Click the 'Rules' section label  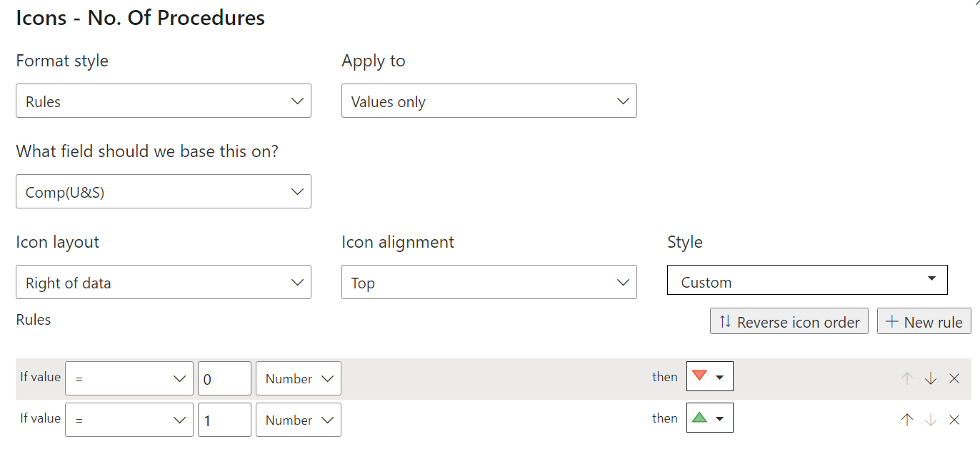pyautogui.click(x=34, y=319)
